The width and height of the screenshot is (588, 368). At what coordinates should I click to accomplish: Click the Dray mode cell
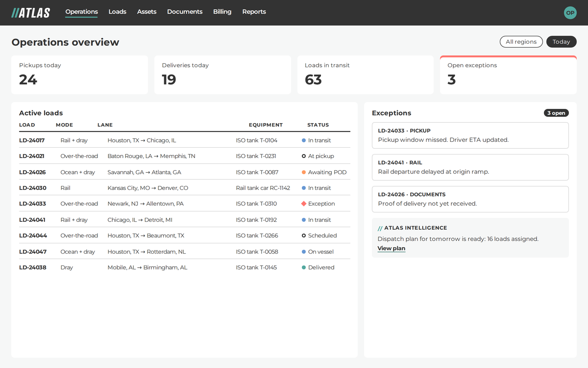point(67,267)
